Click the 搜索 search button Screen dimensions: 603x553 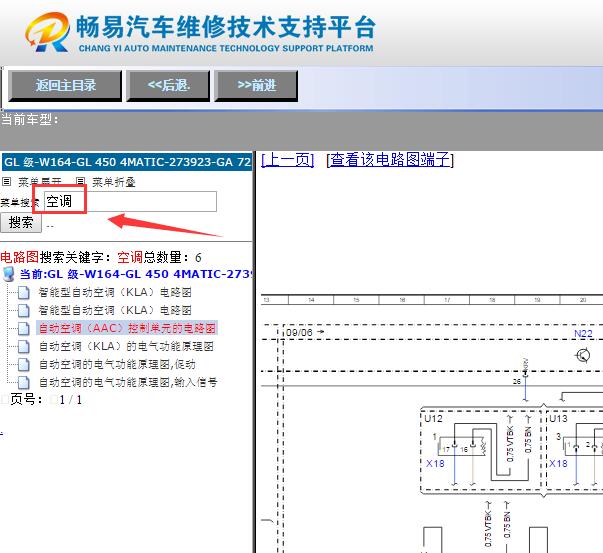[21, 223]
